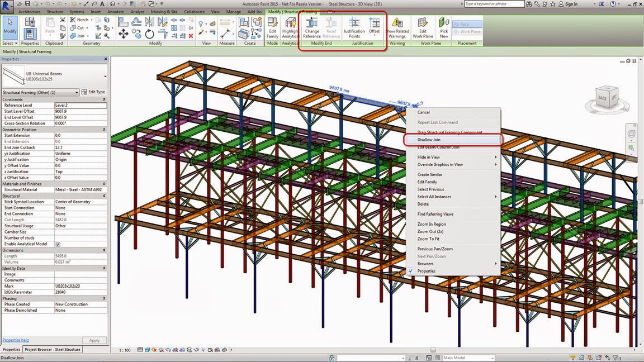The width and height of the screenshot is (644, 362).
Task: Close the Properties palette
Action: point(106,59)
